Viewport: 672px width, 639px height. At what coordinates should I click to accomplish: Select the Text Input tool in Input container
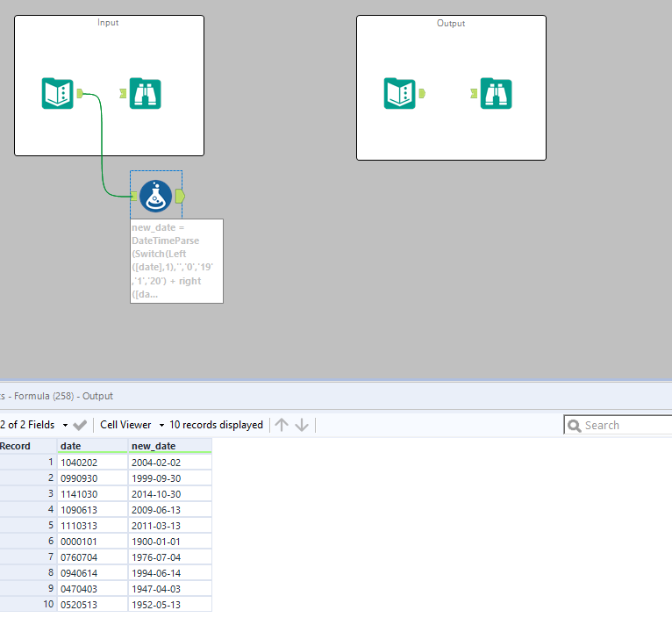click(57, 94)
